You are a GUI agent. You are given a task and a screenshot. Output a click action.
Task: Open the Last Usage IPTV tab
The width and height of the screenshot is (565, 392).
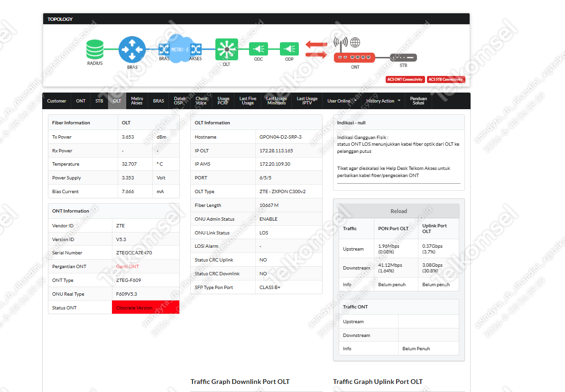coord(307,101)
